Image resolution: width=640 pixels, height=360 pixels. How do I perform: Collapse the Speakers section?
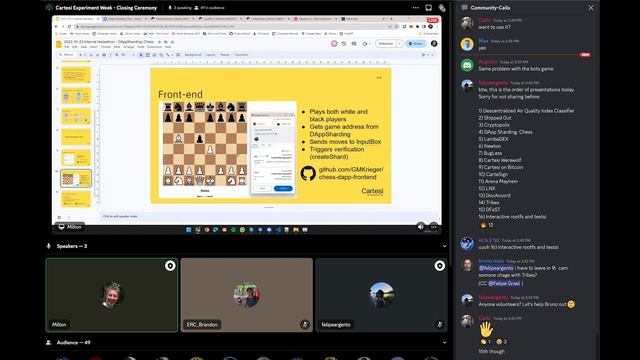point(444,246)
